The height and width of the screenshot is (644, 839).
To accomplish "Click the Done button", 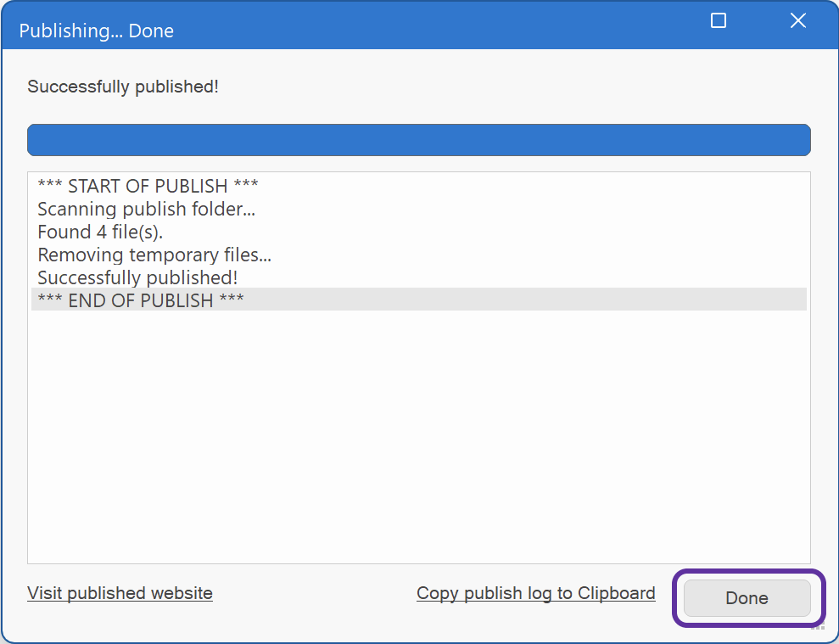I will (x=747, y=598).
